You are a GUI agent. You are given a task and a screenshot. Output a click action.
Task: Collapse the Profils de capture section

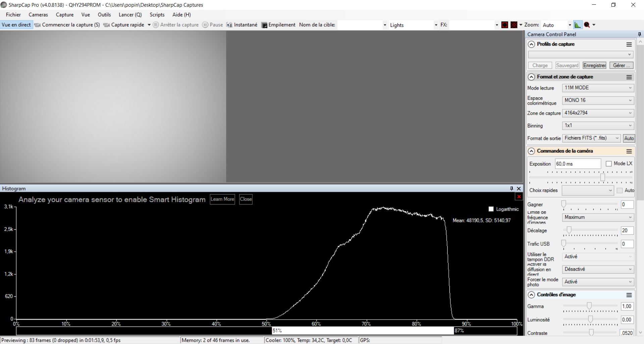tap(531, 44)
